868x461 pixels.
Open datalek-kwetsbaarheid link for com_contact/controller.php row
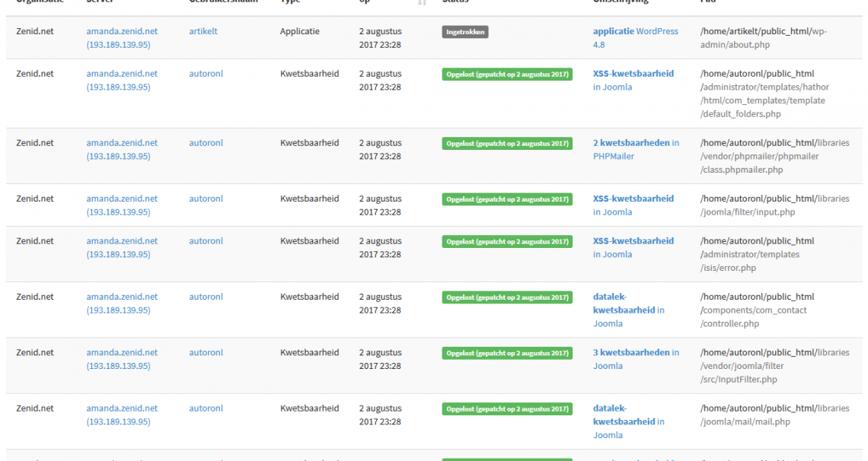click(x=629, y=310)
